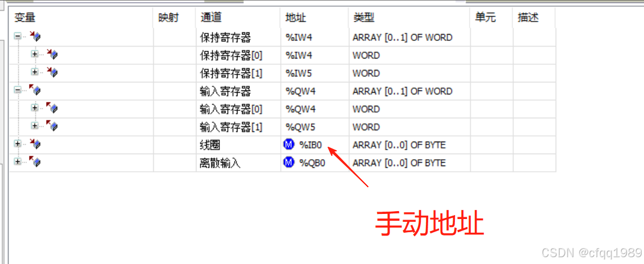
Task: Click the 单元 cell in the 保持寄存器[0] row
Action: pos(491,55)
